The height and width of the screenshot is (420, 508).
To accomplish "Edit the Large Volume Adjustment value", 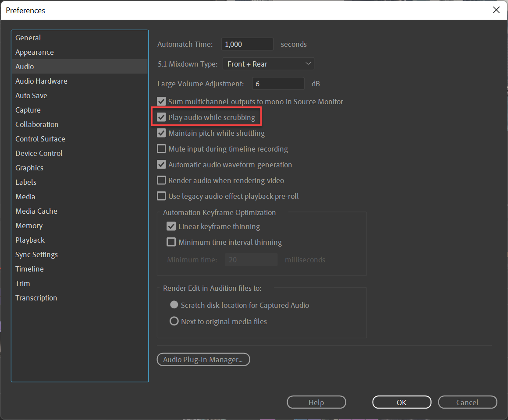I will pyautogui.click(x=278, y=83).
